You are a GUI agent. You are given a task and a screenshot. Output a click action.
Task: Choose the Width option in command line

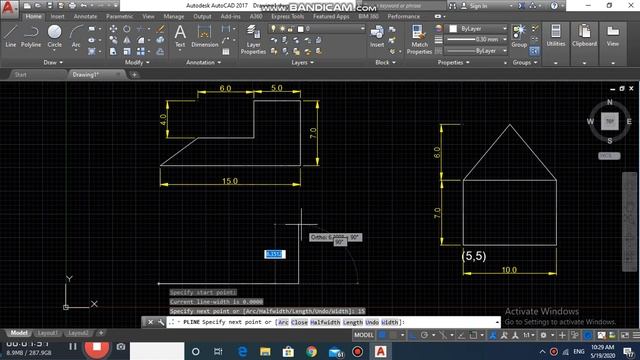click(x=390, y=322)
